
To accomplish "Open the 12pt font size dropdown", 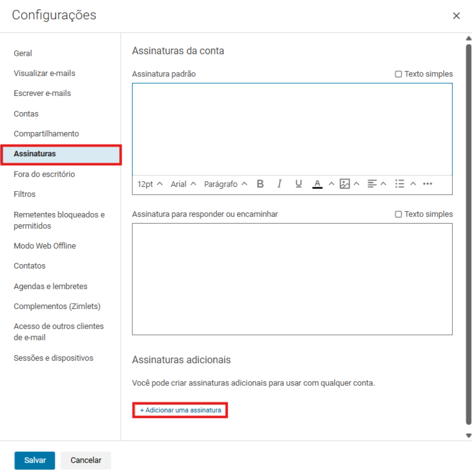I will (x=150, y=184).
